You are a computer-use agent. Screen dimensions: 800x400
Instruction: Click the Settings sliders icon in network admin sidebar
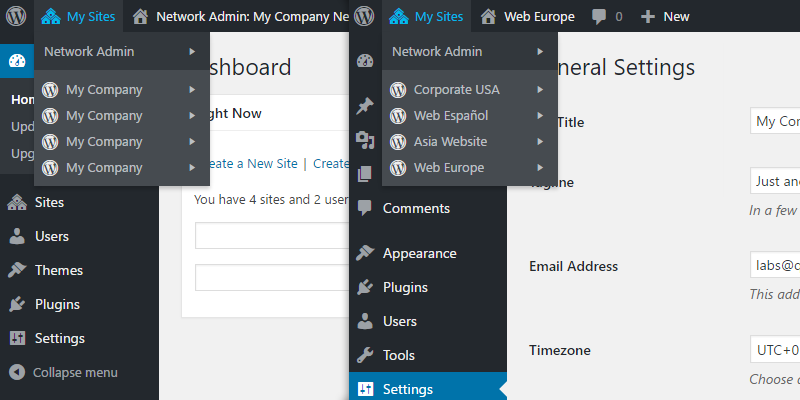(x=17, y=338)
